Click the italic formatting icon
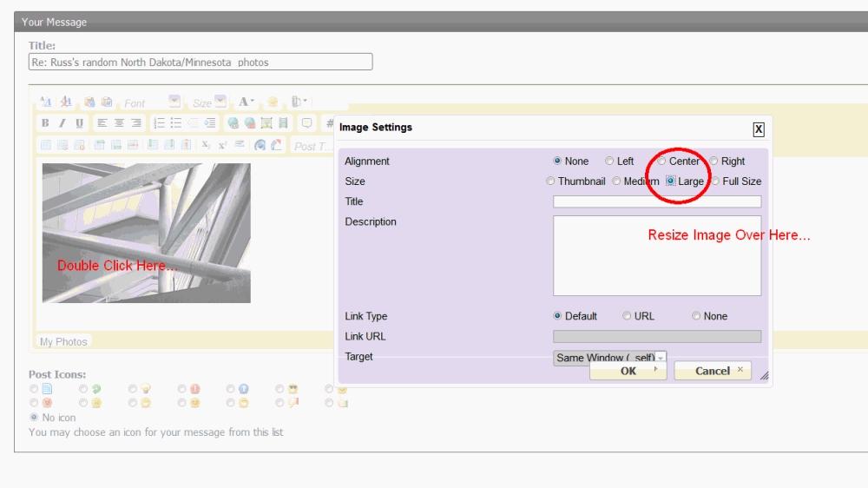 pyautogui.click(x=62, y=123)
